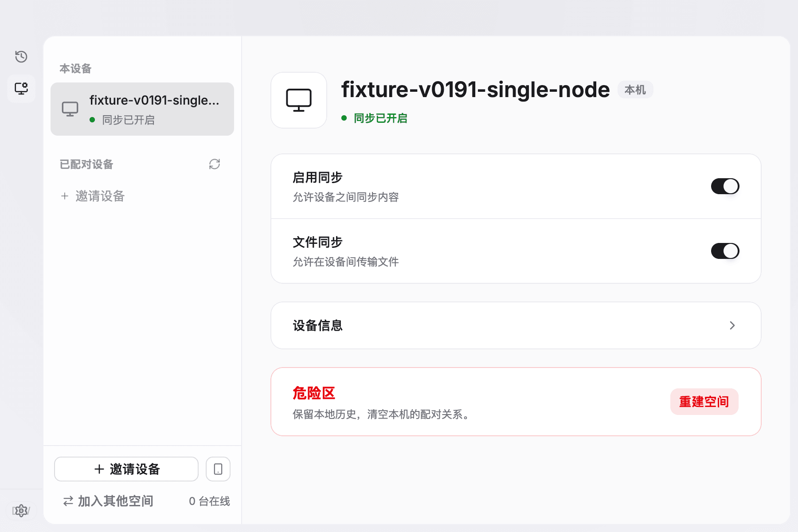The height and width of the screenshot is (532, 798).
Task: Click the 0 台在线 status text
Action: [x=209, y=501]
